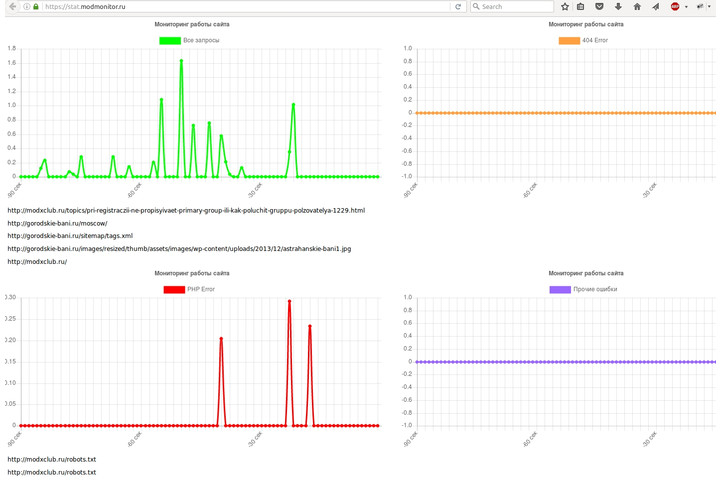
Task: Toggle the green 'Все запросы' legend swatch
Action: [x=170, y=41]
